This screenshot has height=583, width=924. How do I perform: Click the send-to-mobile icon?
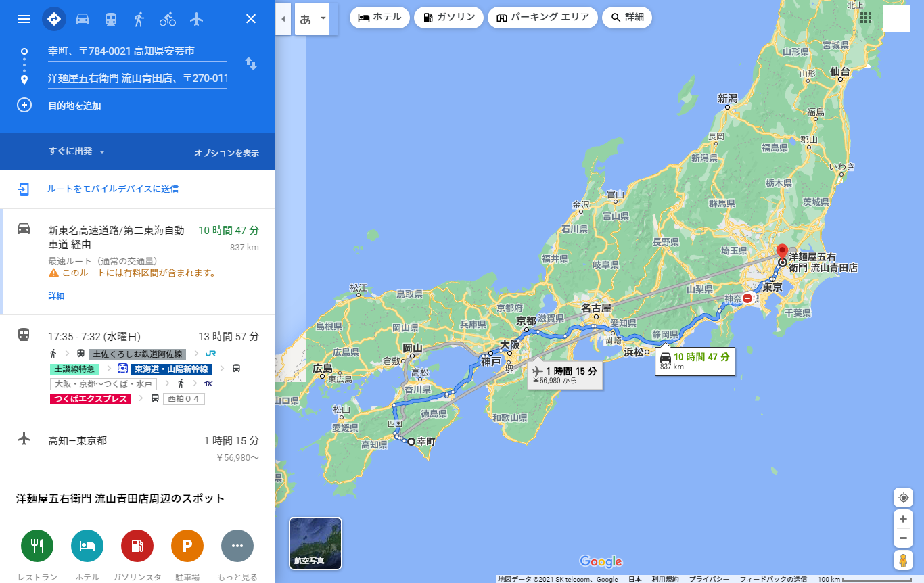pos(24,189)
